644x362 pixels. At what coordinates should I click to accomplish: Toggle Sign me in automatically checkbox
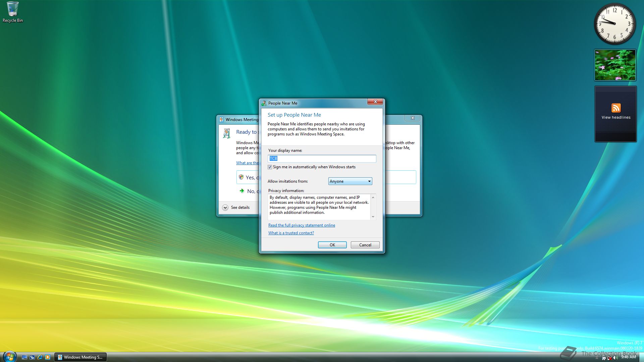click(270, 167)
